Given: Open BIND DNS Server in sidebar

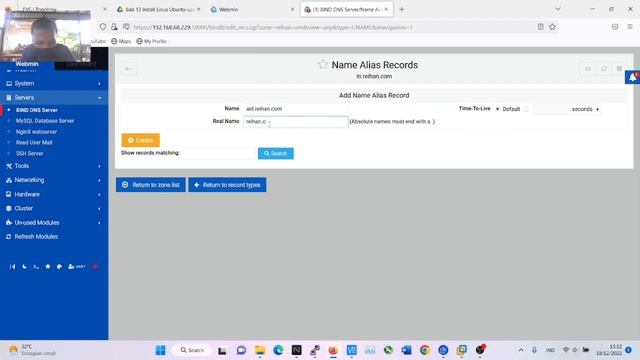Looking at the screenshot, I should [37, 110].
